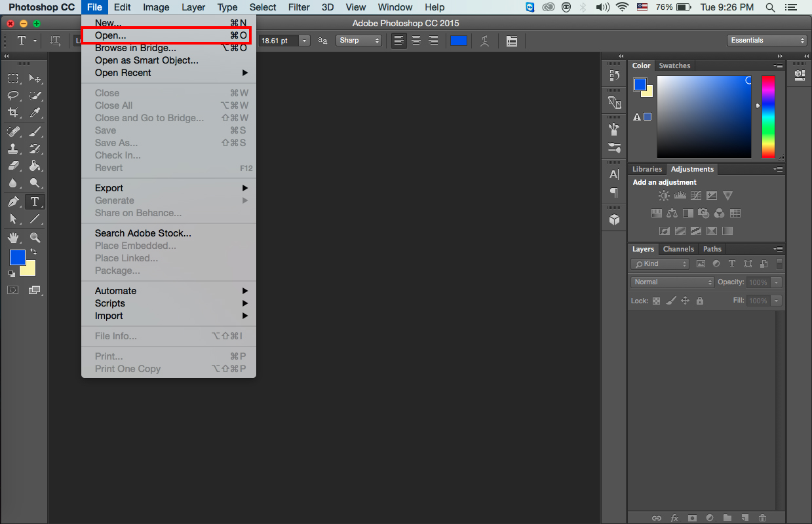Screen dimensions: 812x524
Task: Toggle Quick Mask mode
Action: (x=13, y=290)
